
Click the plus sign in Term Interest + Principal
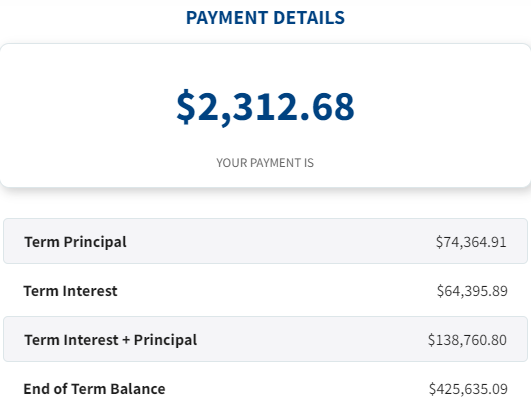126,340
